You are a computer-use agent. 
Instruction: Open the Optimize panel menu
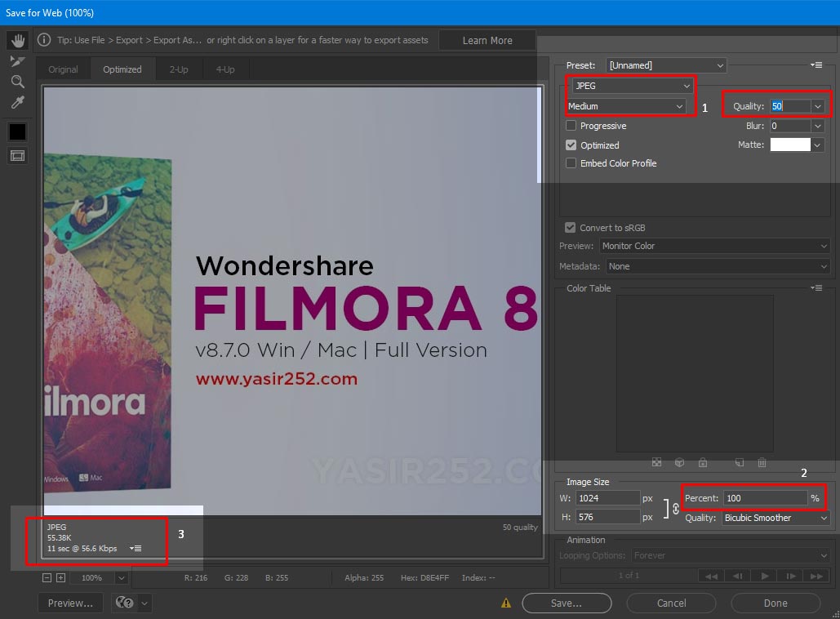(816, 65)
